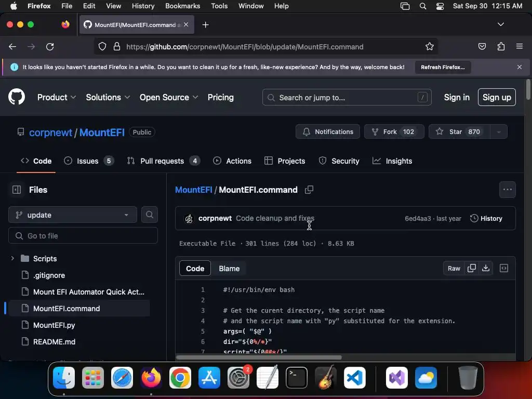Open a new tab with plus

[205, 25]
